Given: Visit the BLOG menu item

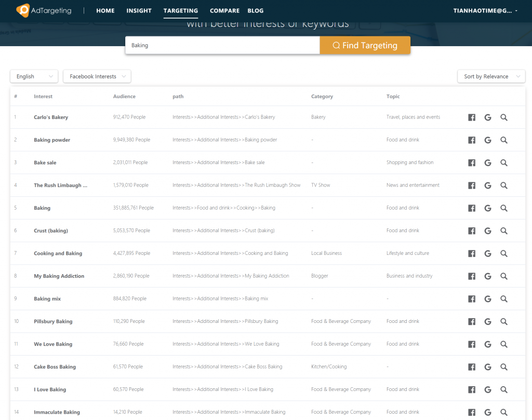Looking at the screenshot, I should pyautogui.click(x=256, y=10).
